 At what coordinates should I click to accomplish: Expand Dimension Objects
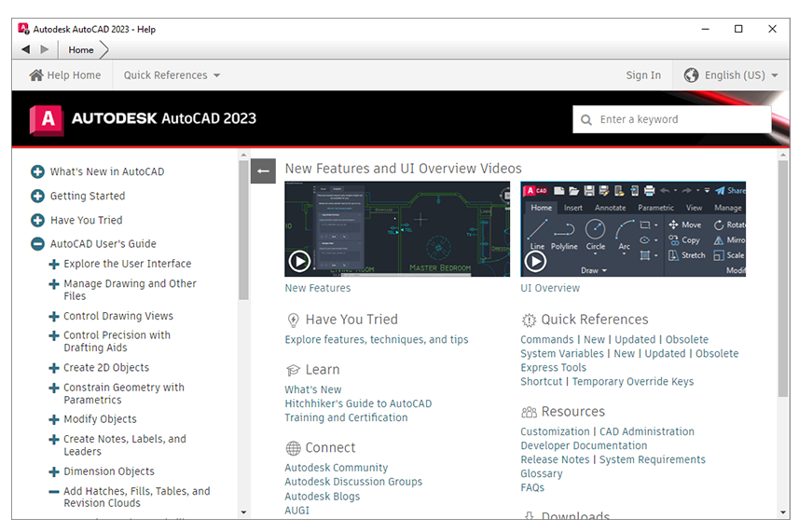(x=54, y=471)
